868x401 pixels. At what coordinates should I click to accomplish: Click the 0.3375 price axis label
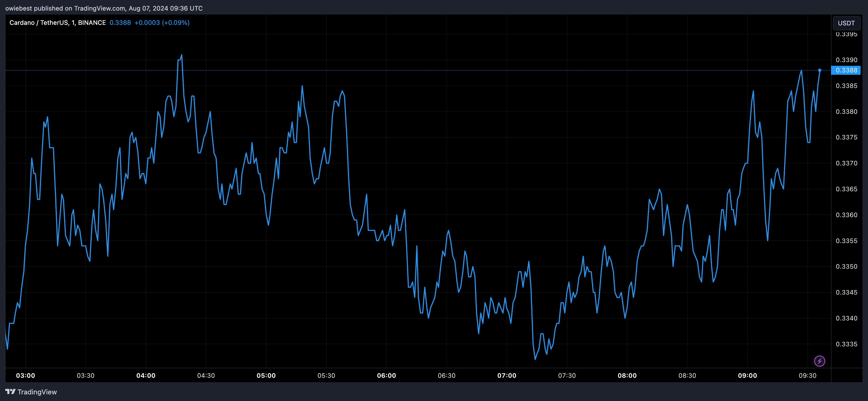tap(846, 137)
